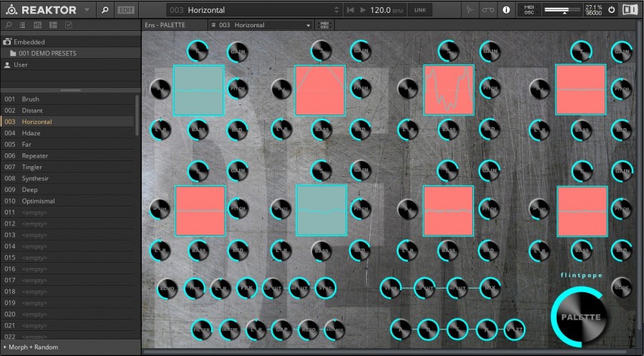Load the Optimismal preset
644x356 pixels.
coord(37,201)
